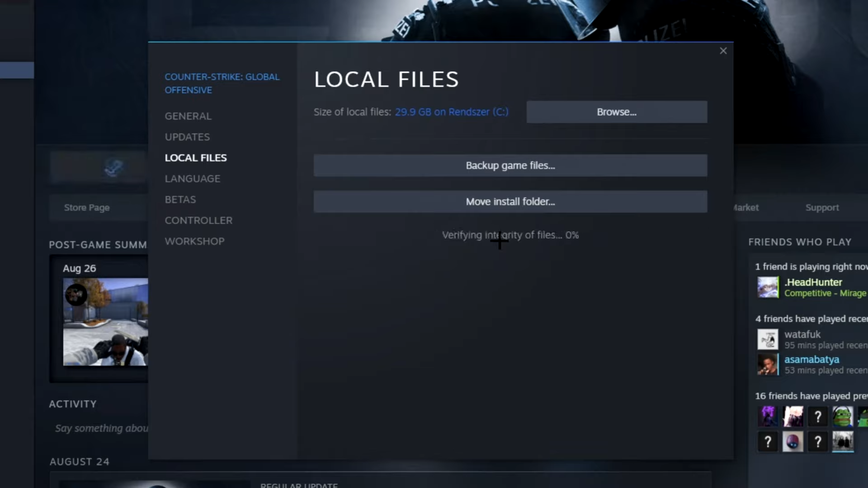Click the white-haired anime friend avatar
This screenshot has width=868, height=488.
click(x=793, y=416)
